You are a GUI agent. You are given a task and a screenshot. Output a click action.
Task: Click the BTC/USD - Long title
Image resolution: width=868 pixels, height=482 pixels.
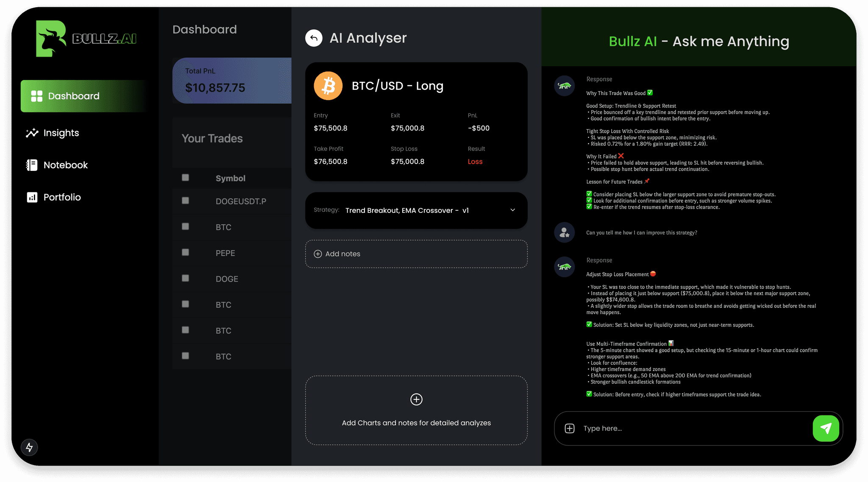click(398, 86)
